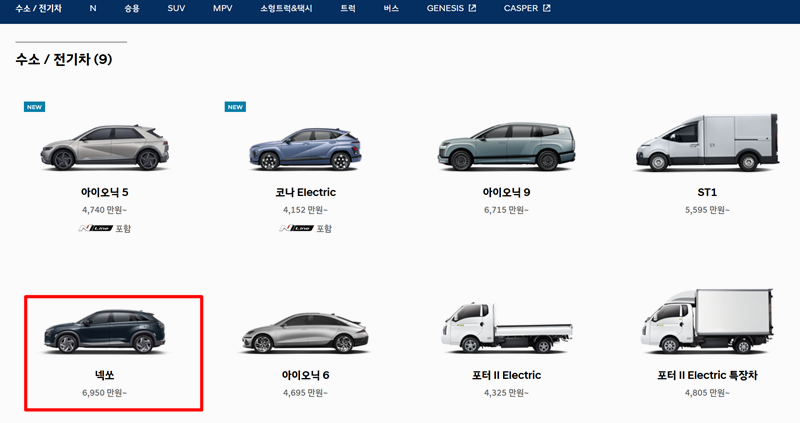The image size is (800, 423).
Task: Switch to the 버스 category tab
Action: 391,8
